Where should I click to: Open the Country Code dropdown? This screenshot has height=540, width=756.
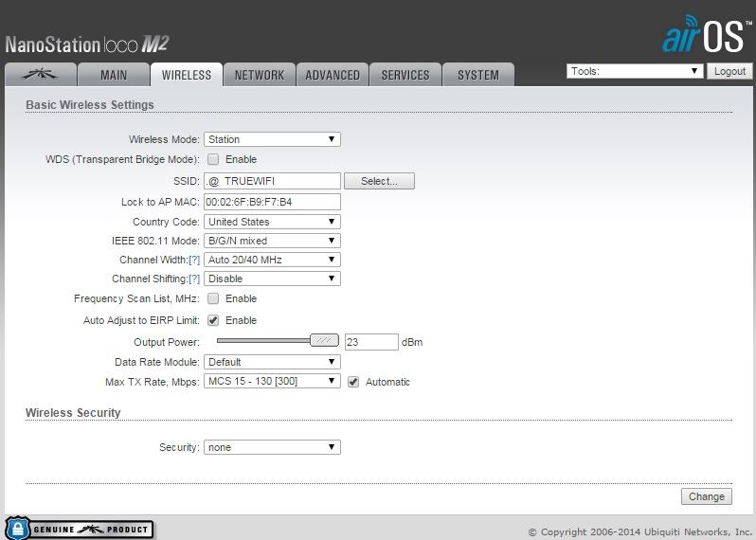tap(272, 222)
